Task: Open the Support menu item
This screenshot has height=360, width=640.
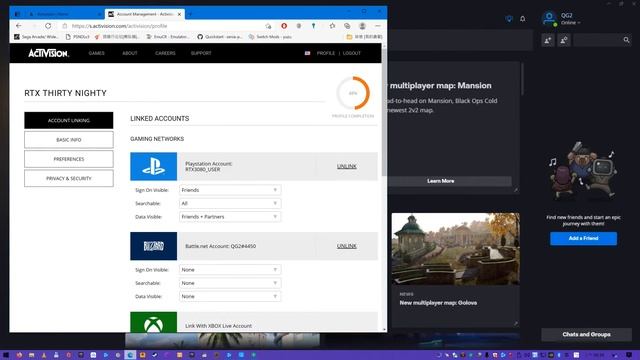Action: coord(201,53)
